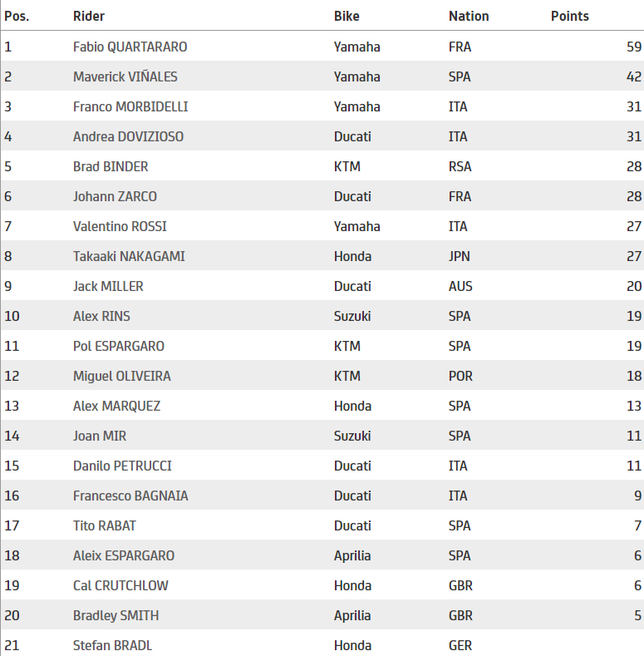The width and height of the screenshot is (644, 656).
Task: Click the Points column header
Action: coord(570,16)
